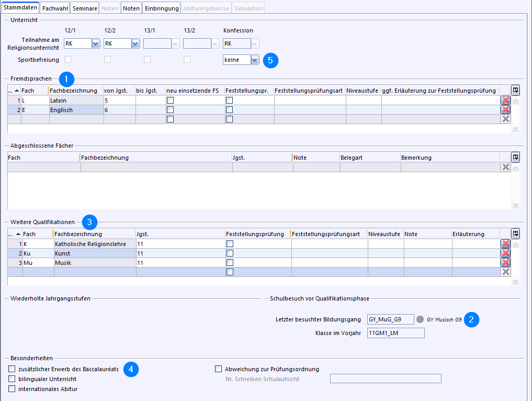Check Feststellungsprüfung for Katholische Religionslehre
532x401 pixels.
click(230, 243)
